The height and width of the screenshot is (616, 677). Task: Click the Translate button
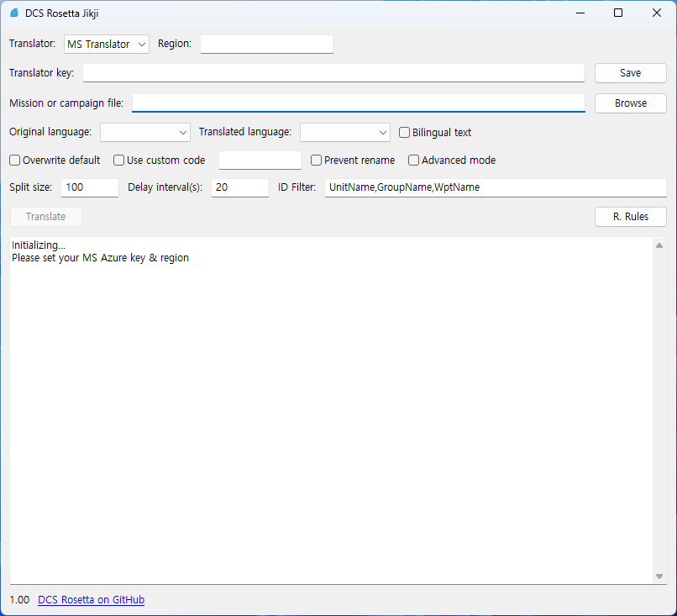[x=45, y=216]
